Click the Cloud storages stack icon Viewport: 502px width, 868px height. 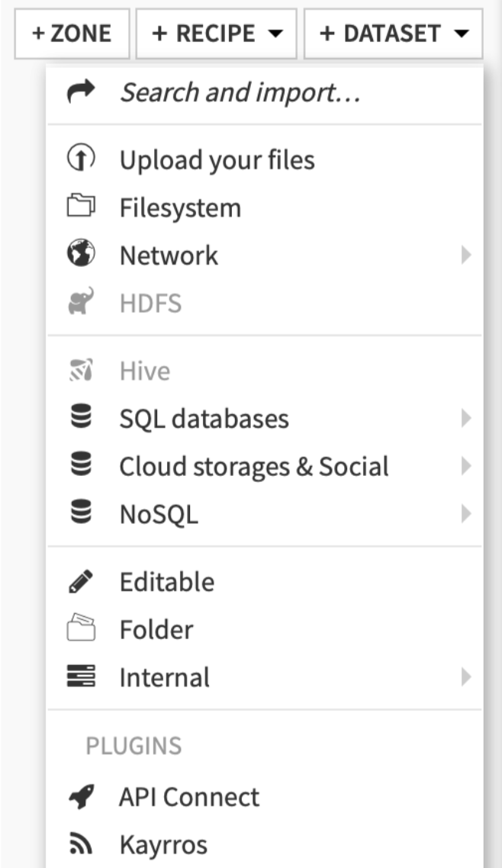coord(80,466)
